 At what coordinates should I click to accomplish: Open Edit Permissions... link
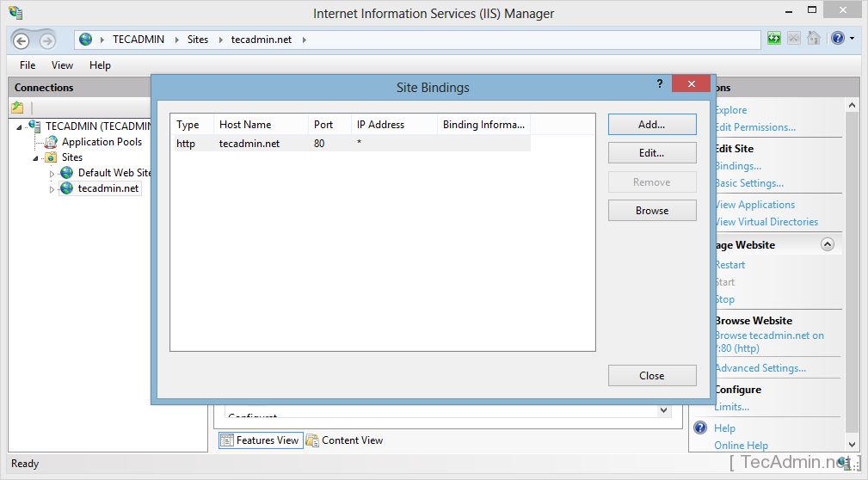coord(755,127)
